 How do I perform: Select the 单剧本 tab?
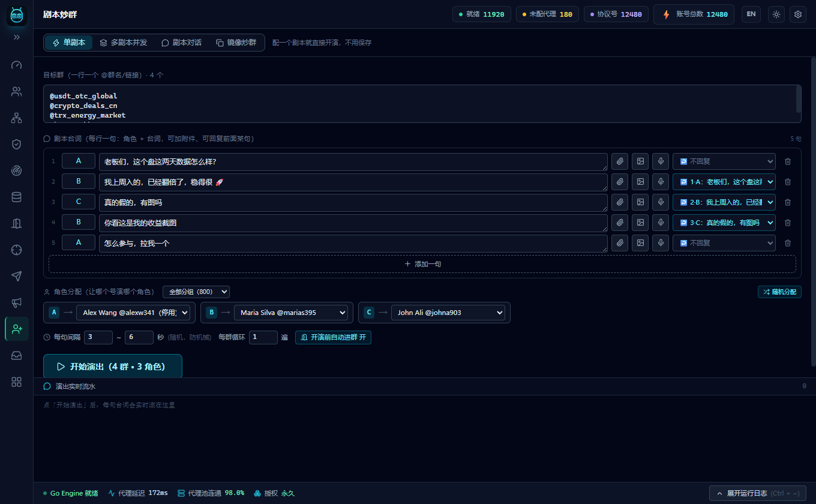click(x=69, y=43)
